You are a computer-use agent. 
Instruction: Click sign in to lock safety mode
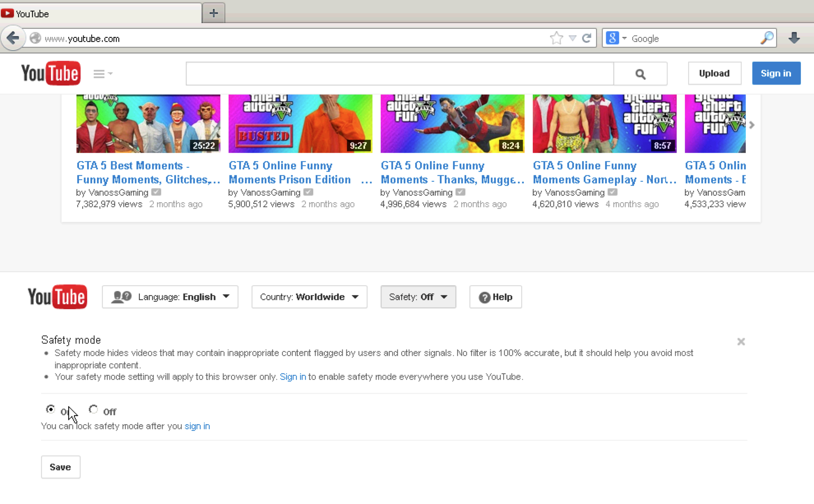[197, 426]
